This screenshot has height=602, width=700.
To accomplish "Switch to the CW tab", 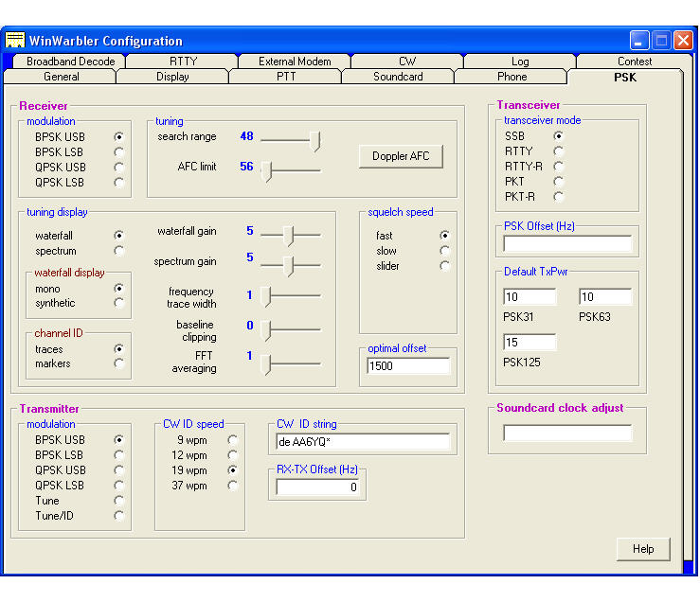I will click(407, 62).
